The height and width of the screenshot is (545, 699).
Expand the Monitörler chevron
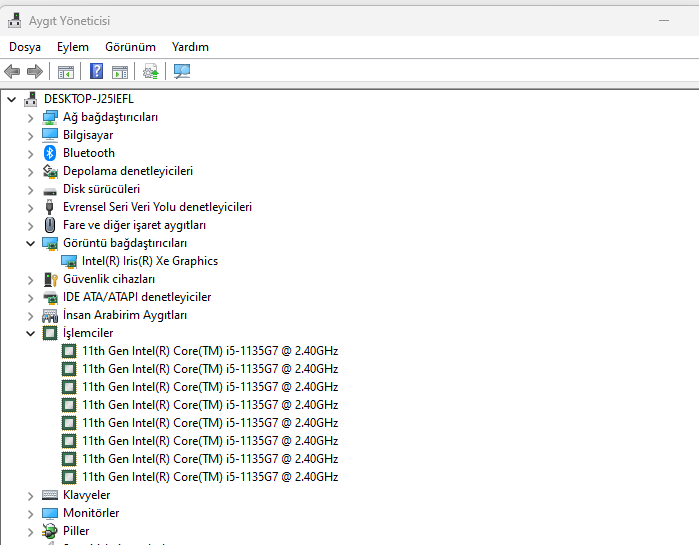pos(30,514)
